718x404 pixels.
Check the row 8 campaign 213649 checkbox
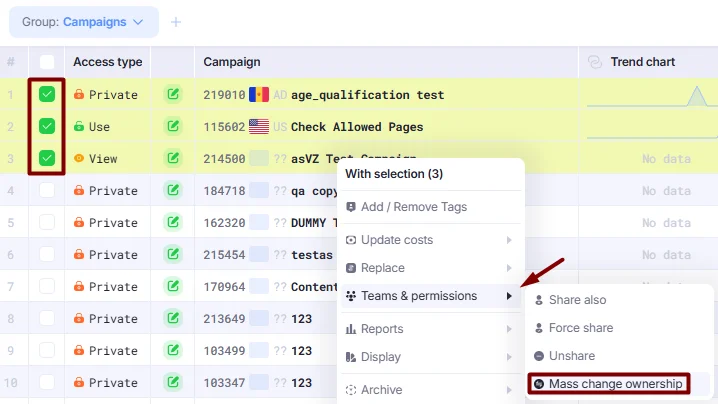point(47,318)
